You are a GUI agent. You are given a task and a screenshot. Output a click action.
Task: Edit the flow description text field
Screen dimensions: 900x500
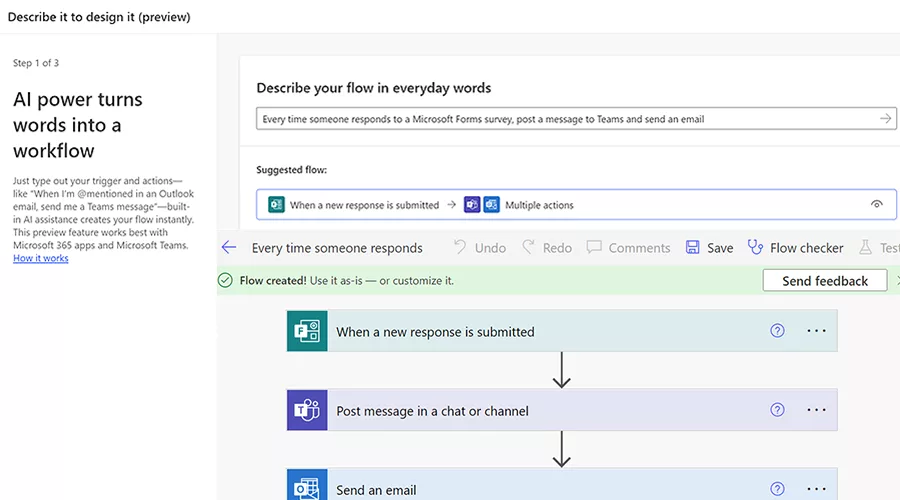click(576, 119)
